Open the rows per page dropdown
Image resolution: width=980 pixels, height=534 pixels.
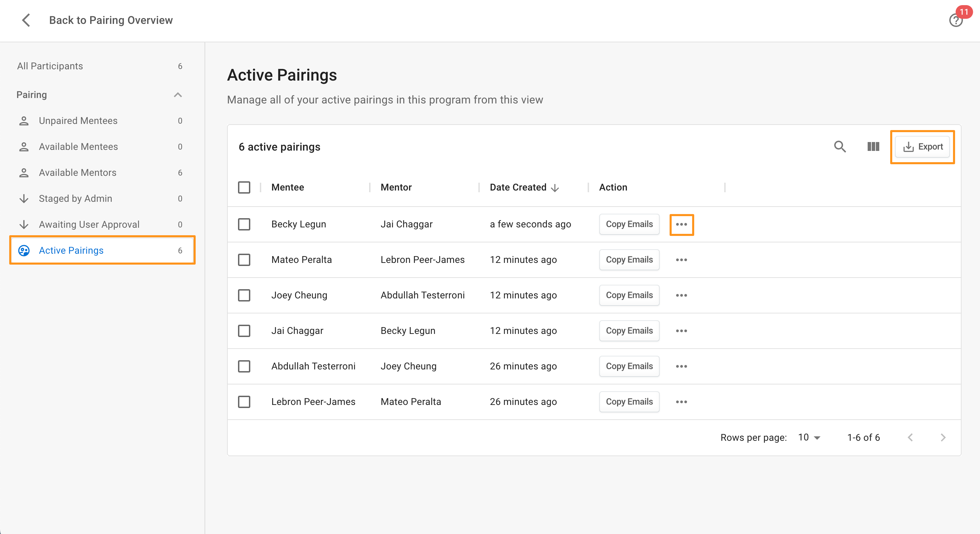[x=809, y=437]
